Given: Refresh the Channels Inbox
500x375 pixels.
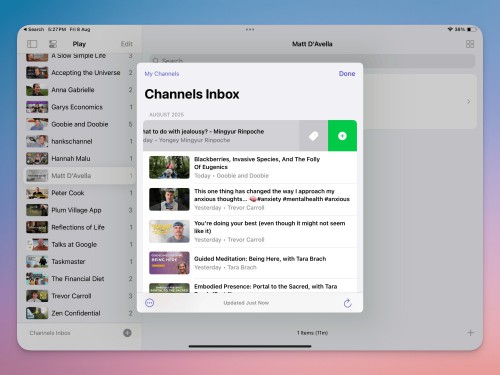Looking at the screenshot, I should (347, 303).
